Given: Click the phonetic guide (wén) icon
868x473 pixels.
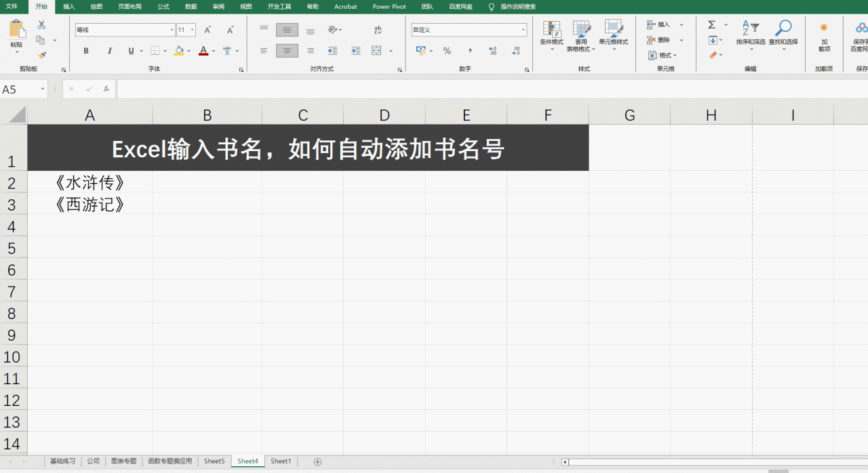Looking at the screenshot, I should click(227, 51).
